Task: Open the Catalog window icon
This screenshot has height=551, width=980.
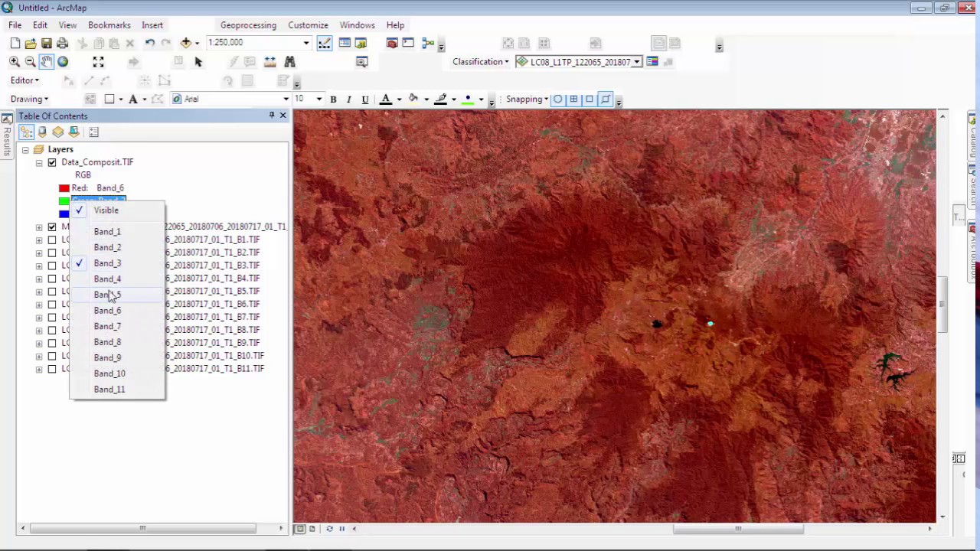Action: click(361, 44)
